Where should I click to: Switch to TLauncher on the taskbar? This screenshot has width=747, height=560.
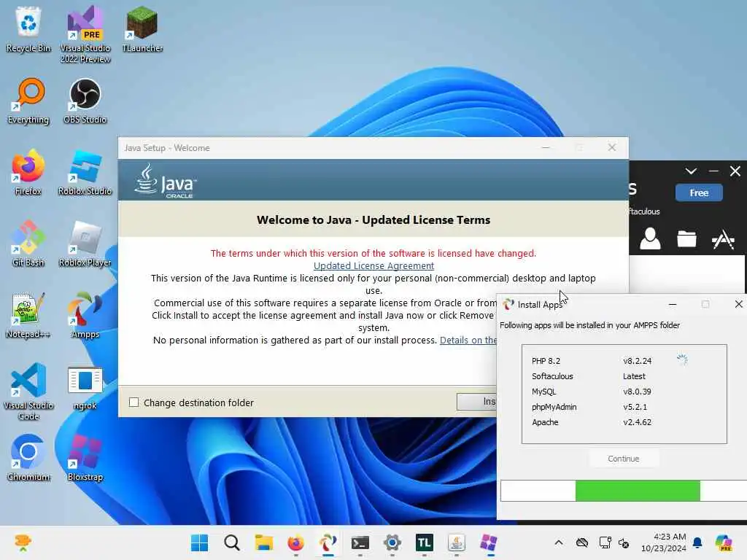pos(424,542)
